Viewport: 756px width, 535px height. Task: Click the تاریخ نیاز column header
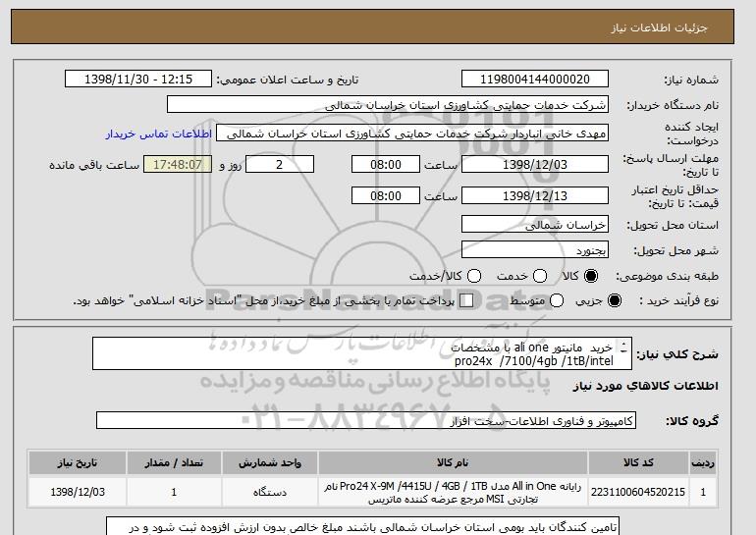(x=78, y=462)
